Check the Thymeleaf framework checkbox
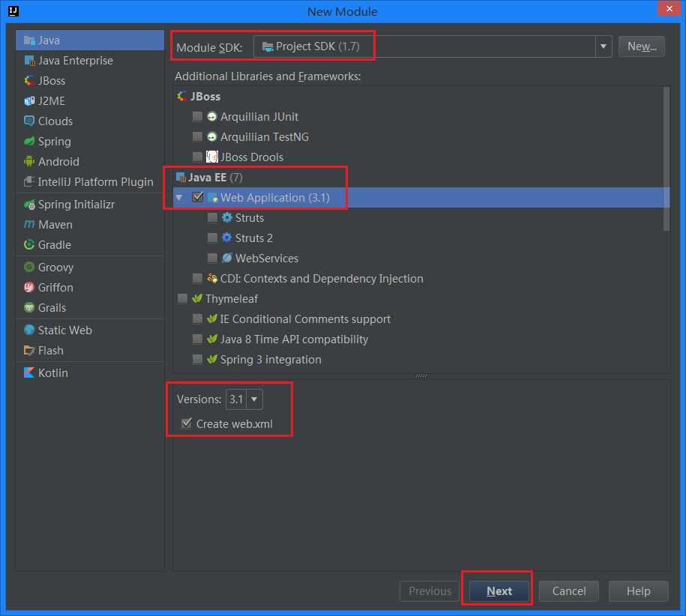This screenshot has width=686, height=616. 182,298
